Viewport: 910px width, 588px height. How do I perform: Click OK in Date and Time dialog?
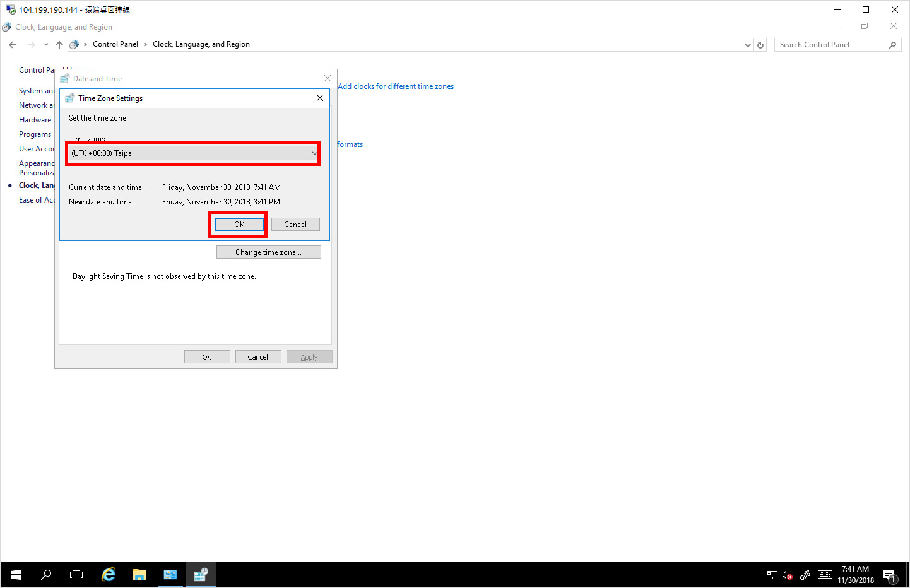(x=207, y=357)
